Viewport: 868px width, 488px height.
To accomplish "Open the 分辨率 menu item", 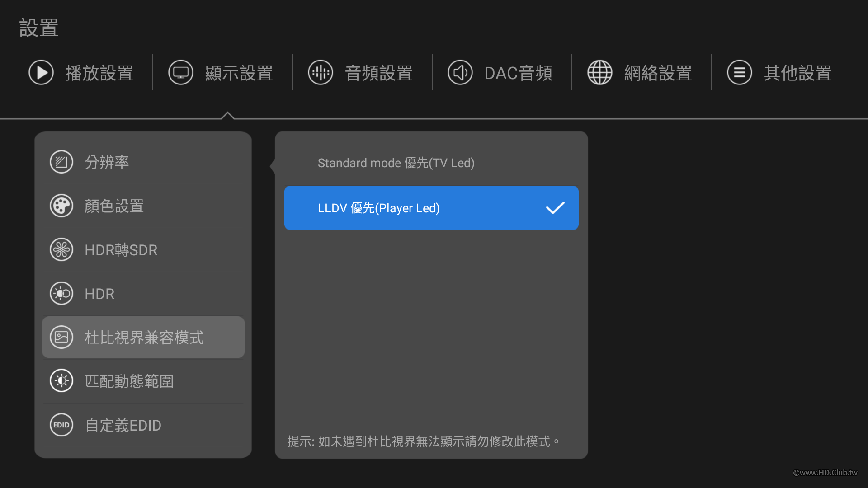I will click(x=143, y=162).
